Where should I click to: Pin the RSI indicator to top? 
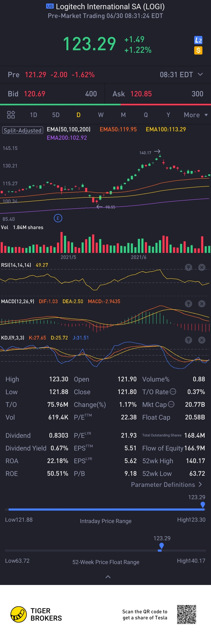(x=189, y=267)
